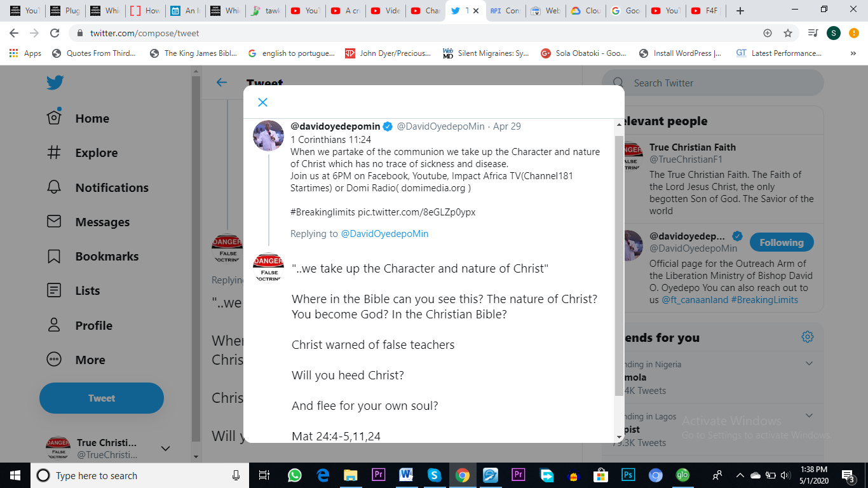Screen dimensions: 868x488
Task: Bookmark this page with the star icon
Action: (788, 33)
